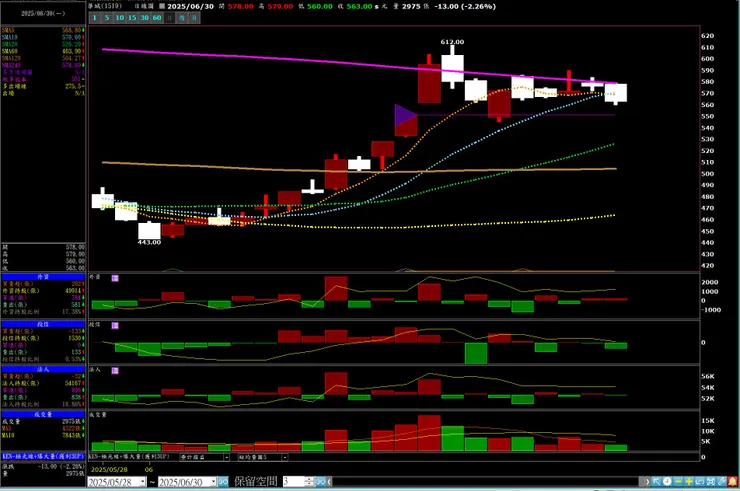This screenshot has width=740, height=491.
Task: Click the 保留空間 stepper arrows
Action: click(309, 482)
